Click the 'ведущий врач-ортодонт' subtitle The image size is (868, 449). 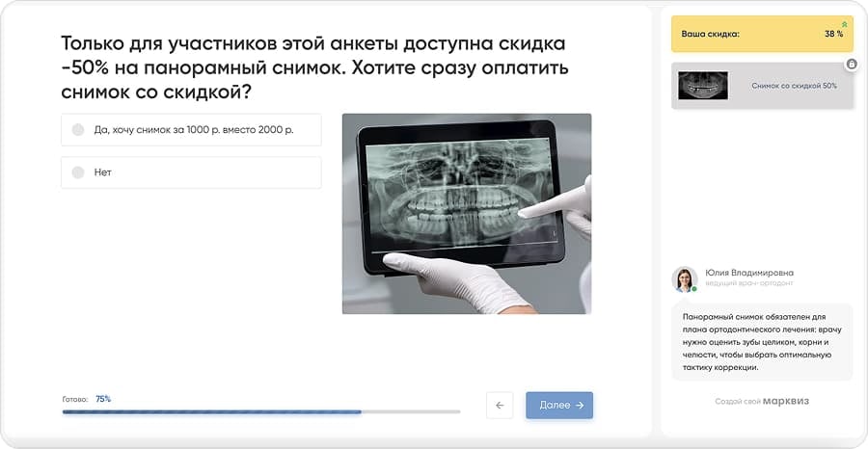click(749, 283)
